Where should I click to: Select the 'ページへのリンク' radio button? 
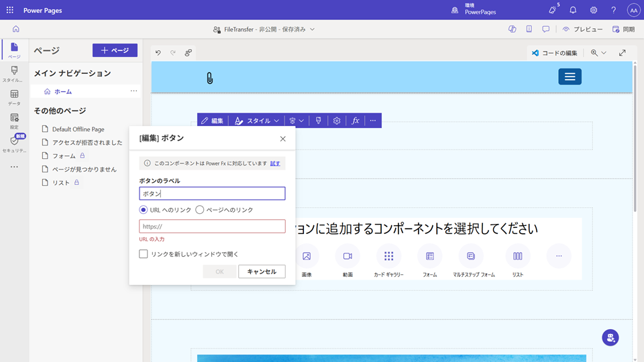199,210
